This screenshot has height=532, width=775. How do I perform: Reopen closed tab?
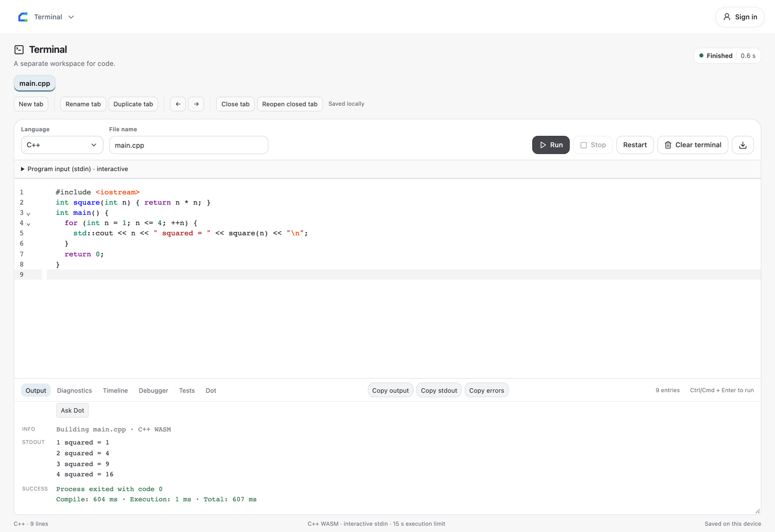point(290,104)
